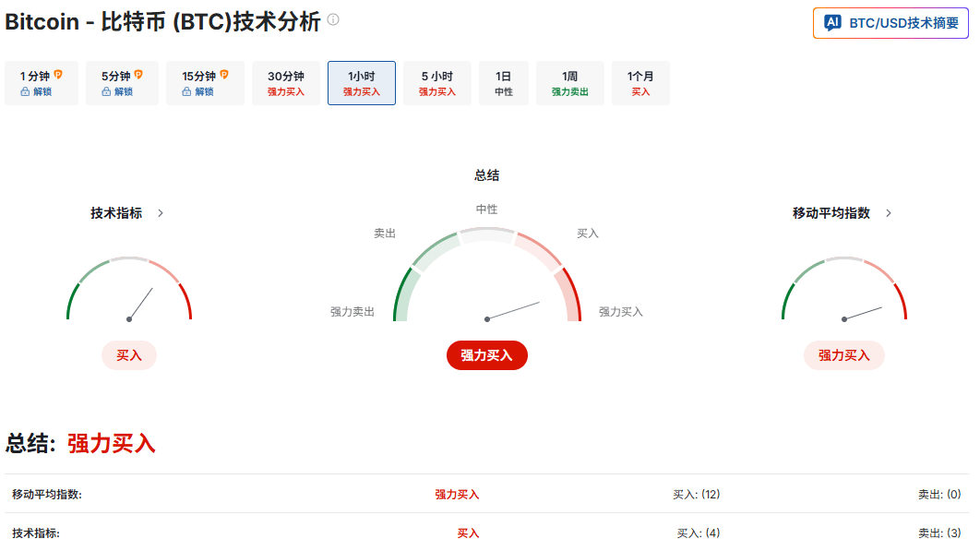
Task: Expand the 移动平均指数 chevron arrow
Action: [889, 213]
